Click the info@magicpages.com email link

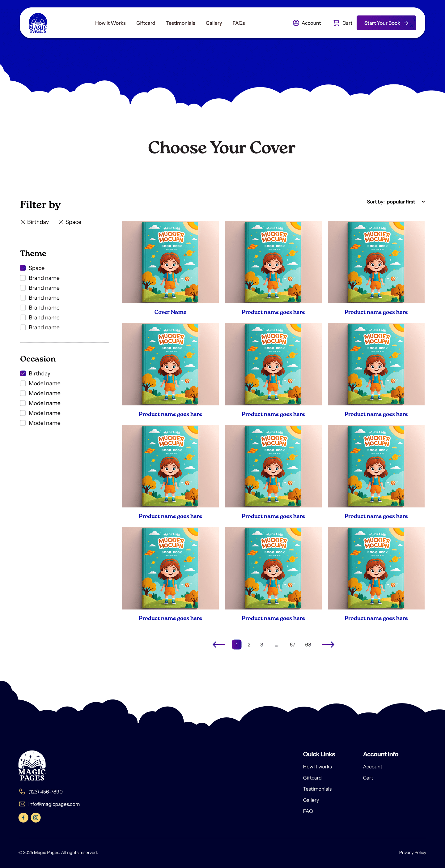click(54, 804)
